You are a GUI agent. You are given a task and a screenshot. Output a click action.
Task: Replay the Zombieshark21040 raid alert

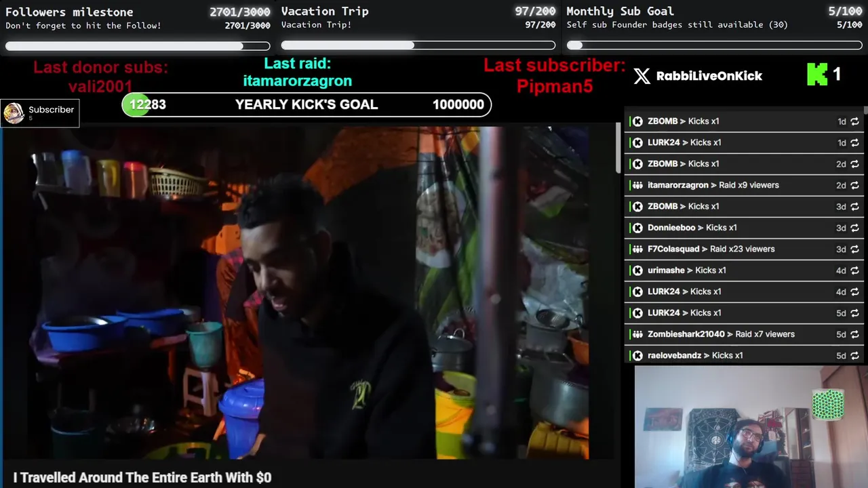(x=854, y=334)
